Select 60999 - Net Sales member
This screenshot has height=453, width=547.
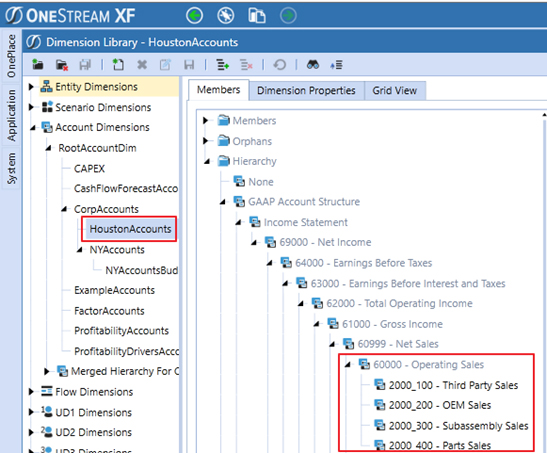[398, 344]
